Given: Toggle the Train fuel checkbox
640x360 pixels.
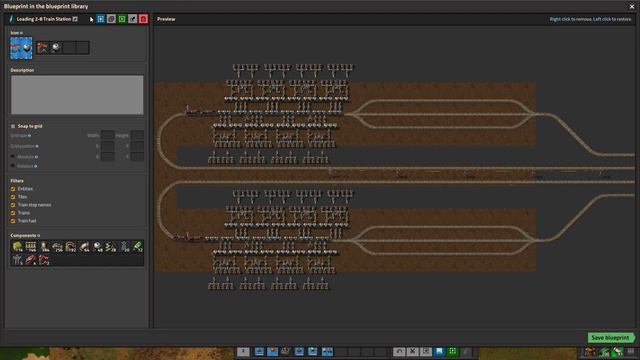Looking at the screenshot, I should click(x=13, y=221).
